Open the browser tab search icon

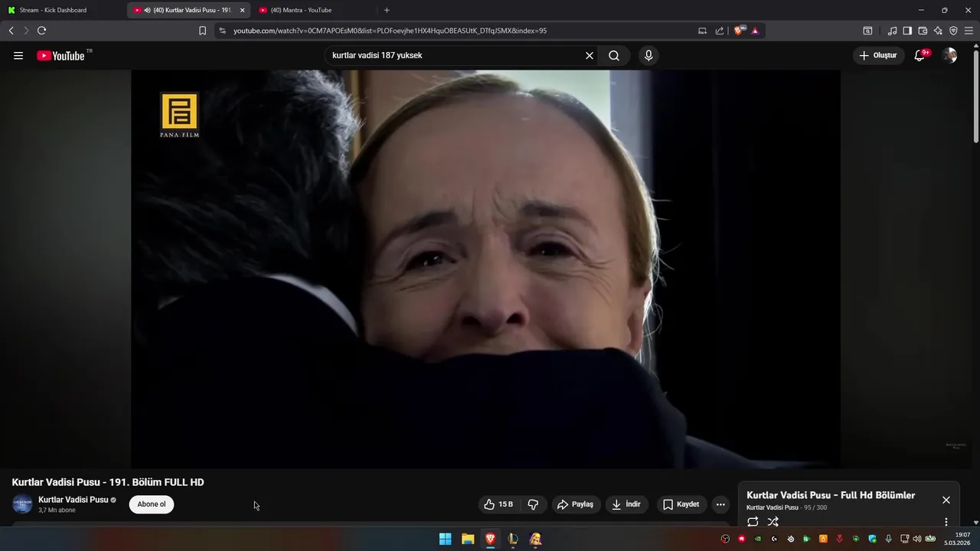click(867, 31)
